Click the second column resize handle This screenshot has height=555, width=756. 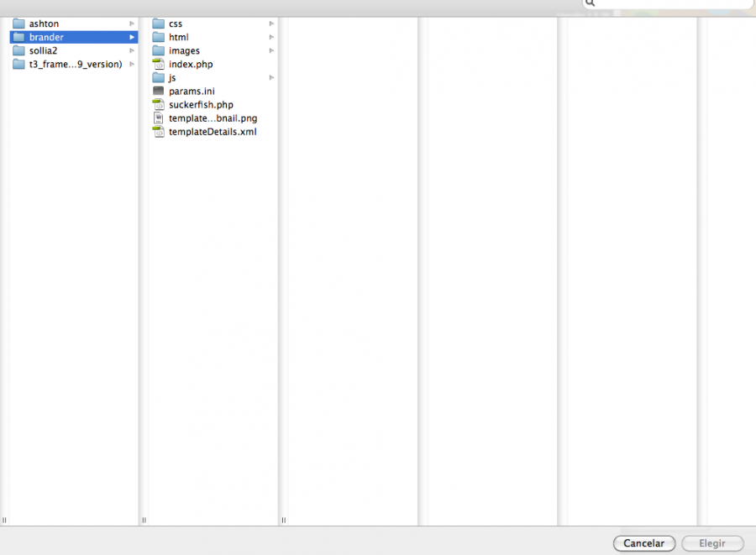(144, 520)
